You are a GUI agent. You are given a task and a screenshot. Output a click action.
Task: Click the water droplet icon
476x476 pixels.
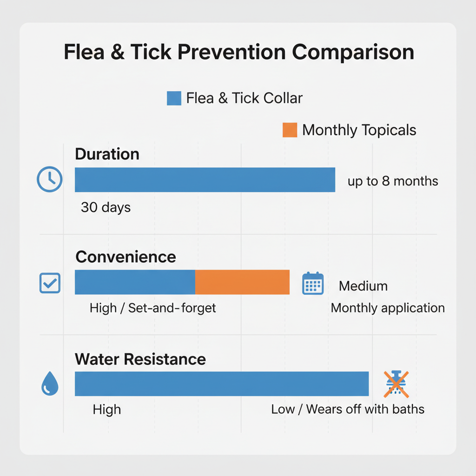pyautogui.click(x=50, y=385)
